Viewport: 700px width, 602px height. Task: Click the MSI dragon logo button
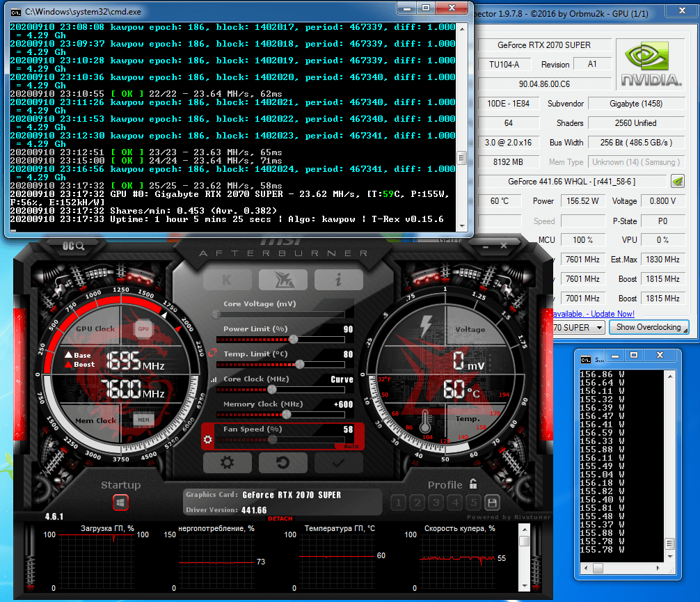coord(283,280)
